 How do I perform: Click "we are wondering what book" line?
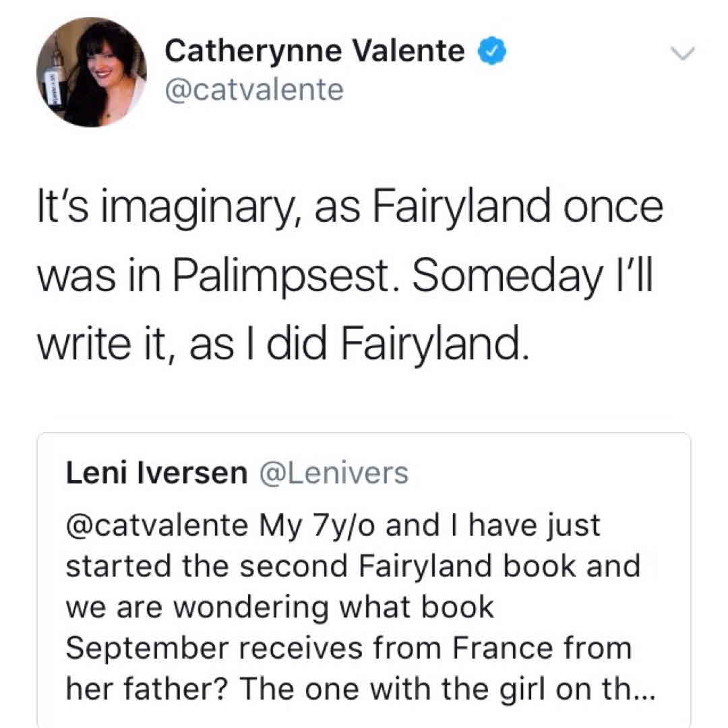280,607
